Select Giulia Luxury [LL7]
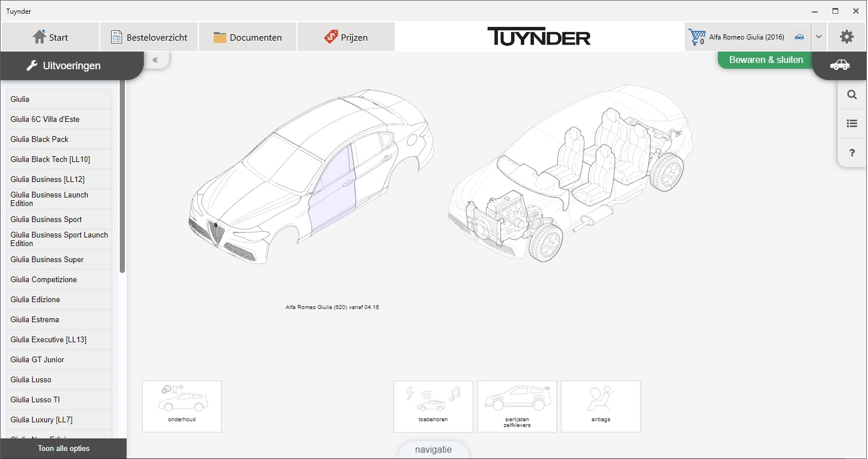 tap(59, 420)
